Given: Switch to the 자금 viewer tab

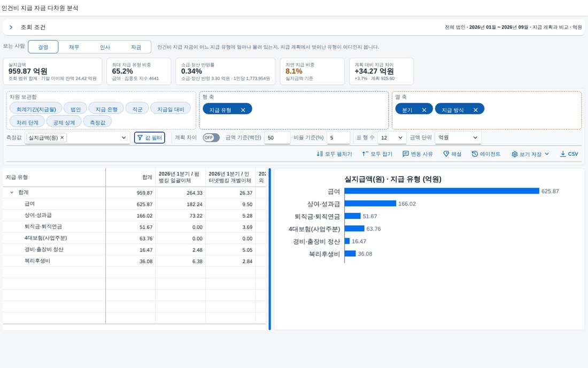Looking at the screenshot, I should click(136, 47).
